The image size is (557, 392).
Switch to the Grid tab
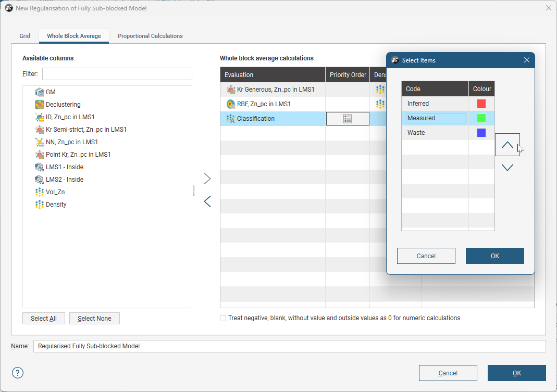click(25, 36)
